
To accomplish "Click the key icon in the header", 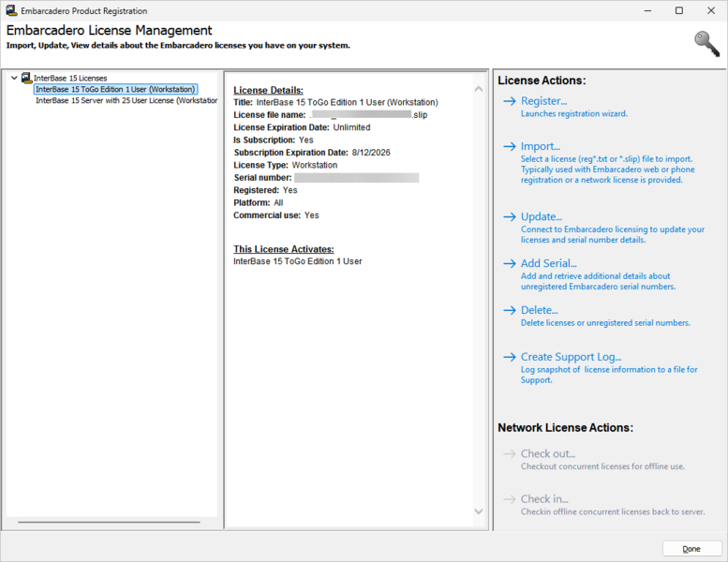I will 706,44.
